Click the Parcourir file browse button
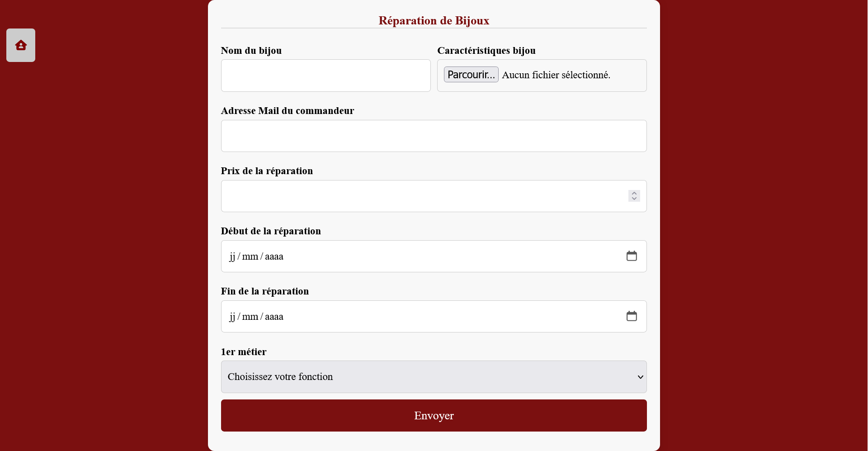The height and width of the screenshot is (451, 868). [x=471, y=75]
